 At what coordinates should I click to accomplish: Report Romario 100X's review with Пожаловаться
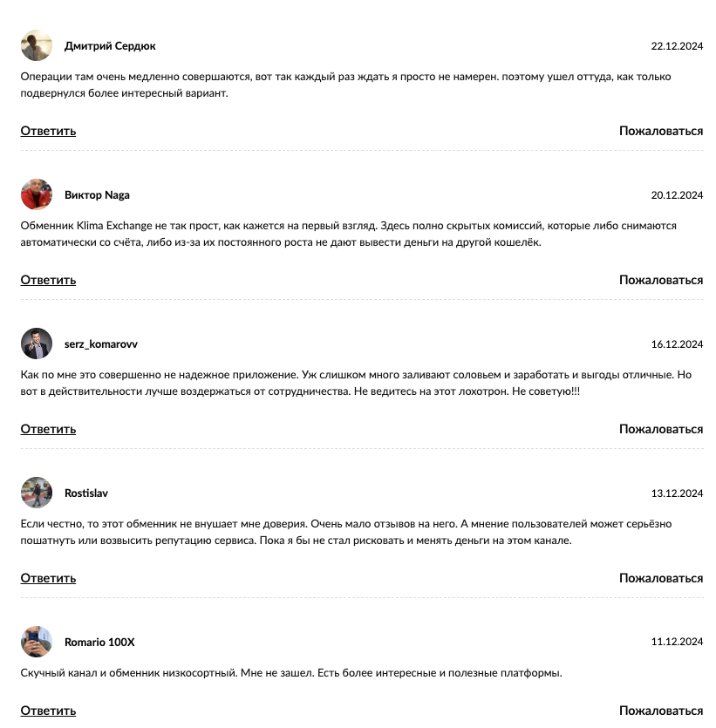(661, 711)
